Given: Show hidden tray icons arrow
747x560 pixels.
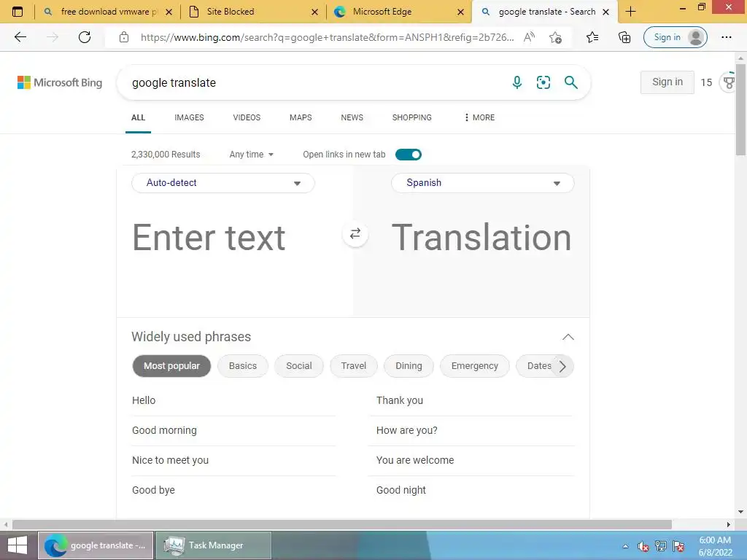Looking at the screenshot, I should click(625, 546).
